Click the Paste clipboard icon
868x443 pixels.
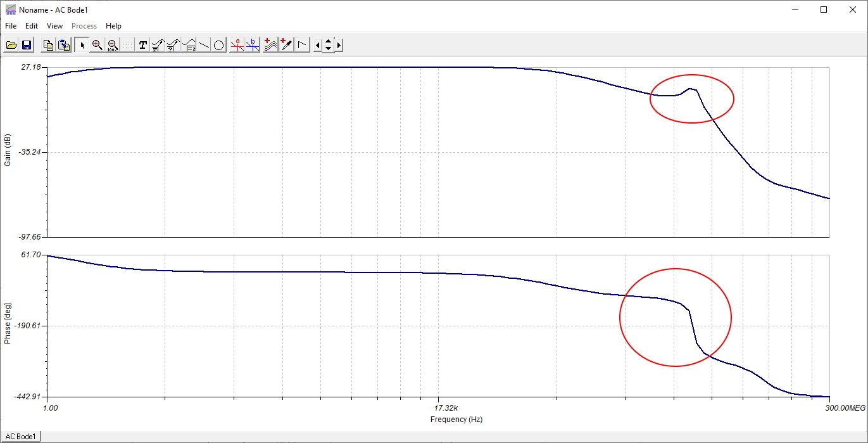64,45
